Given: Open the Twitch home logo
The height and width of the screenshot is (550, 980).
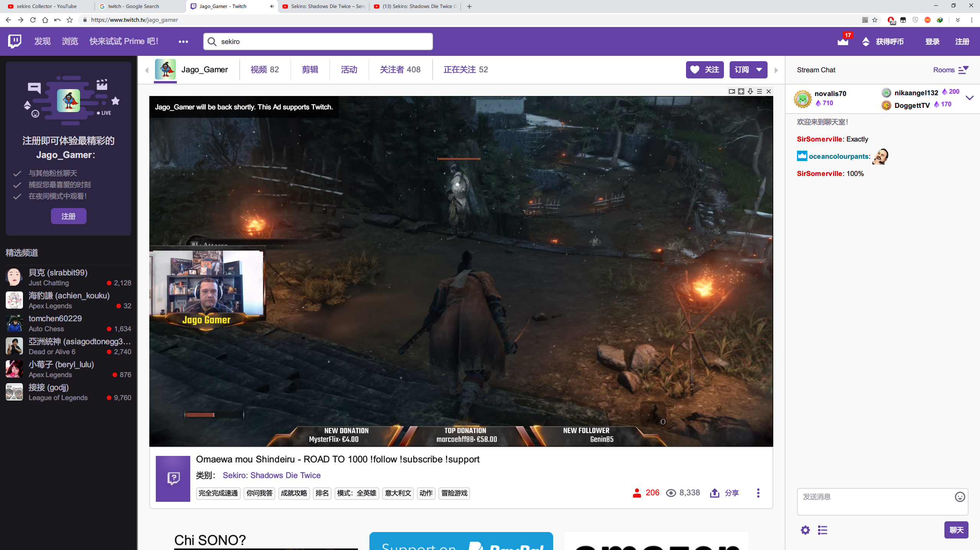Looking at the screenshot, I should 15,41.
